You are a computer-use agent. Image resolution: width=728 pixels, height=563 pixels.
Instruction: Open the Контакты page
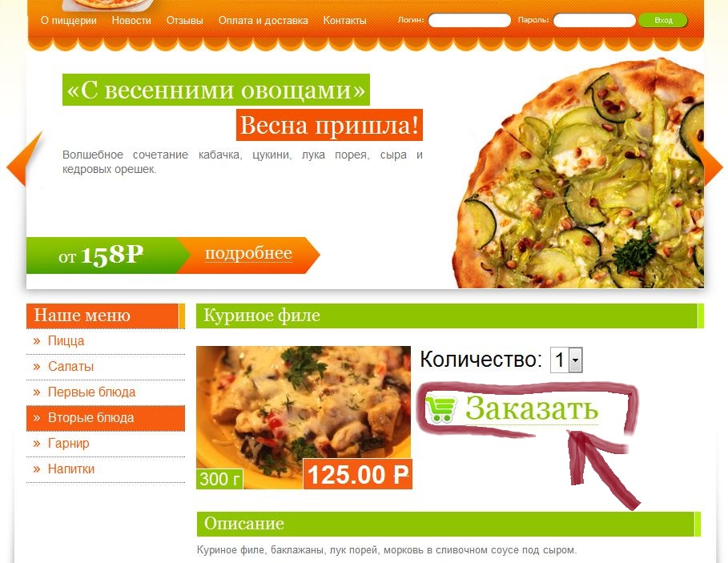click(345, 21)
